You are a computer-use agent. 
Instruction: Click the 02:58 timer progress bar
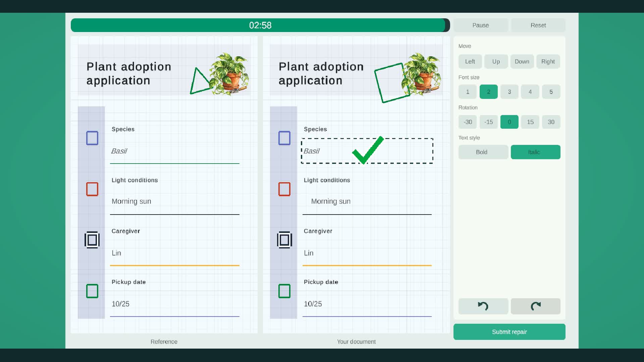(x=260, y=25)
